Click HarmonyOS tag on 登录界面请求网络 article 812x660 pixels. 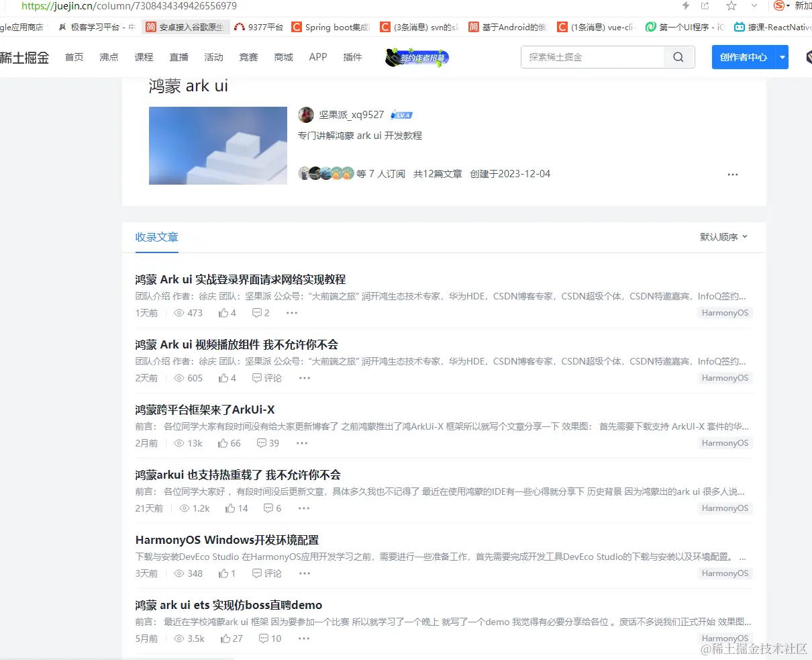[725, 313]
